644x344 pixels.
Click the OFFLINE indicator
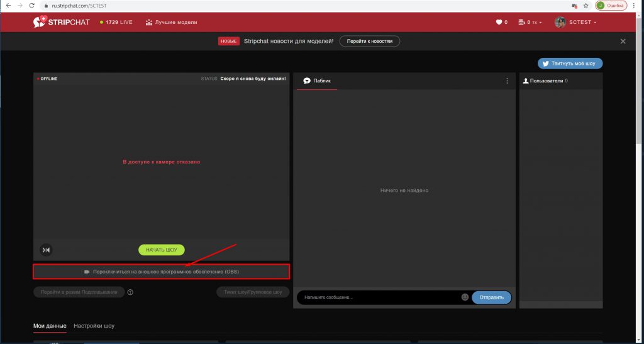tap(47, 79)
